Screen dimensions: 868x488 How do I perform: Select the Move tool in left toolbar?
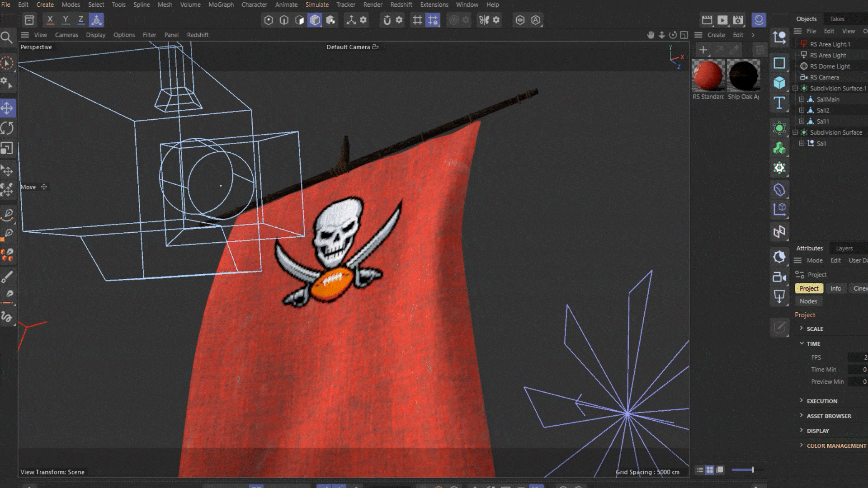click(7, 108)
